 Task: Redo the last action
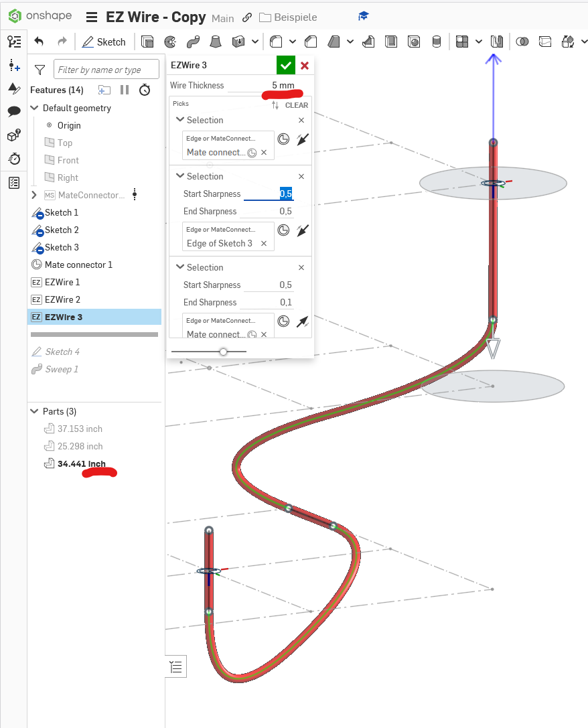coord(62,42)
